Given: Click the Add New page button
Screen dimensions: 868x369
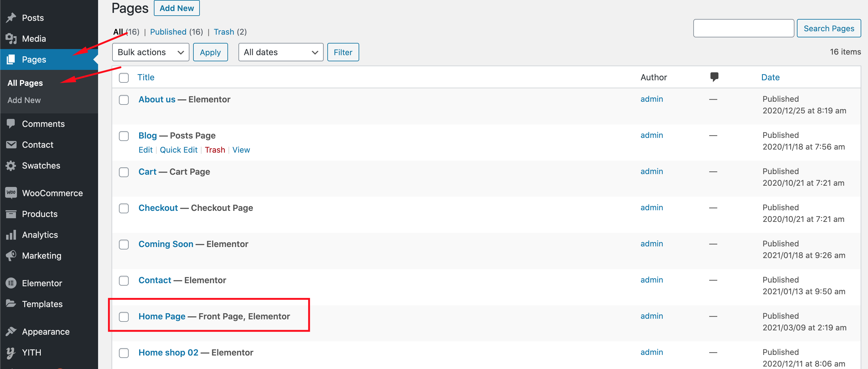Looking at the screenshot, I should 177,8.
